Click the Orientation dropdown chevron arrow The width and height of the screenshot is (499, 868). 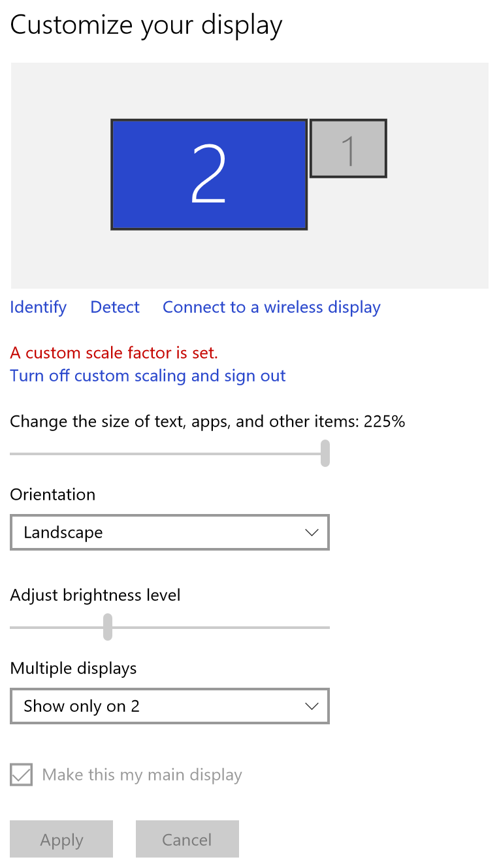[312, 532]
